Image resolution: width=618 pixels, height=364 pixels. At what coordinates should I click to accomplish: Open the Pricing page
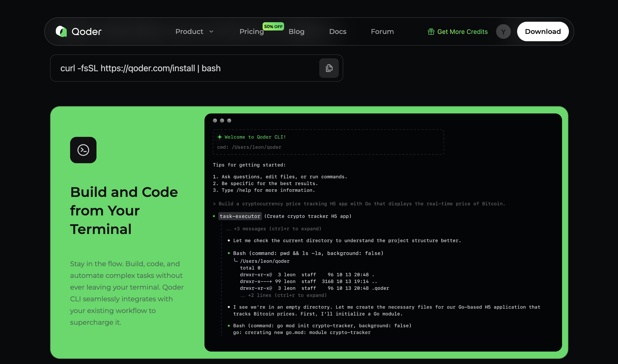point(251,32)
